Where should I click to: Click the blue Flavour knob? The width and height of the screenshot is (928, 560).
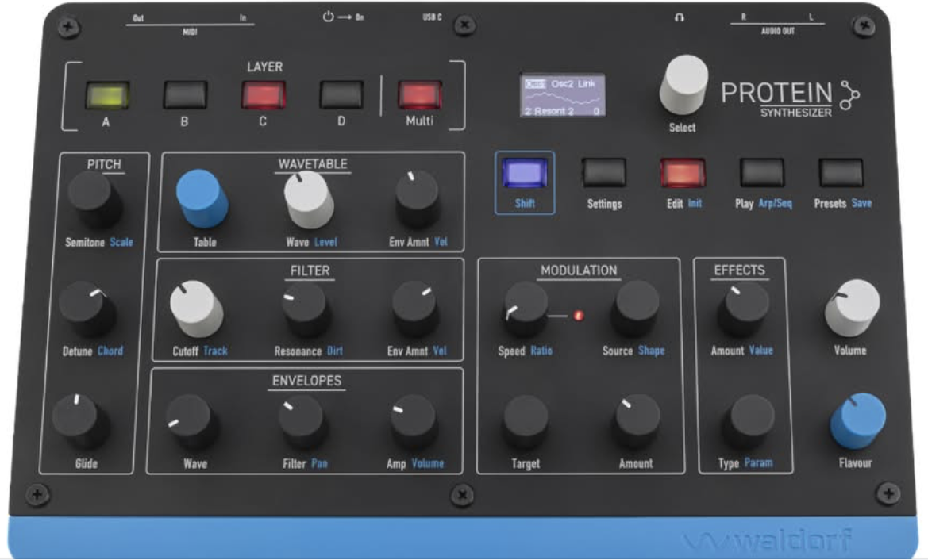click(857, 420)
